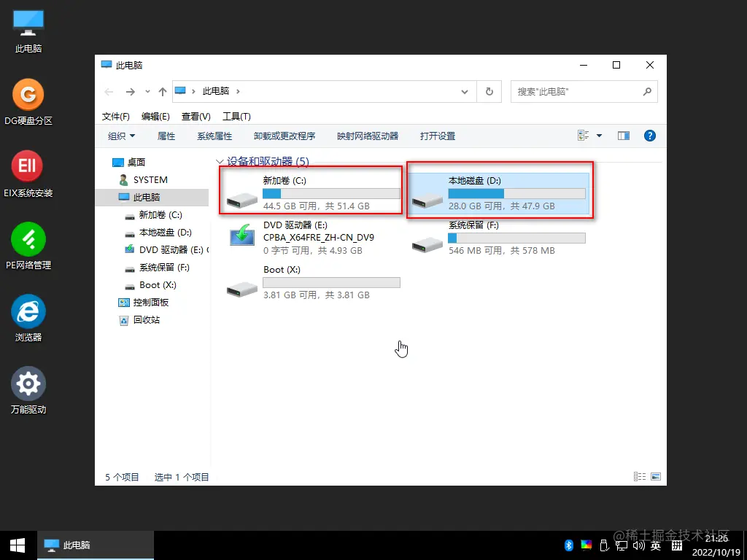The width and height of the screenshot is (747, 560).
Task: Open the 查看(V) menu
Action: pyautogui.click(x=196, y=117)
